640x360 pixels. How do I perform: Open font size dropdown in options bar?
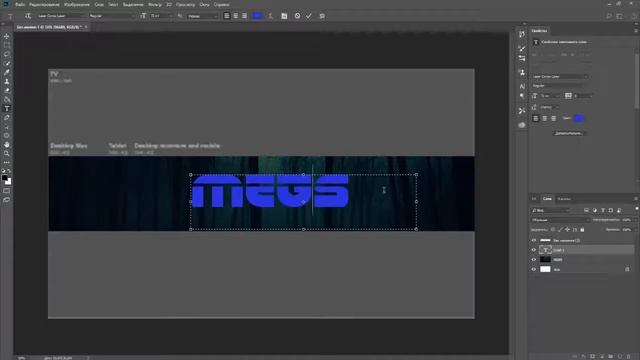[x=161, y=16]
